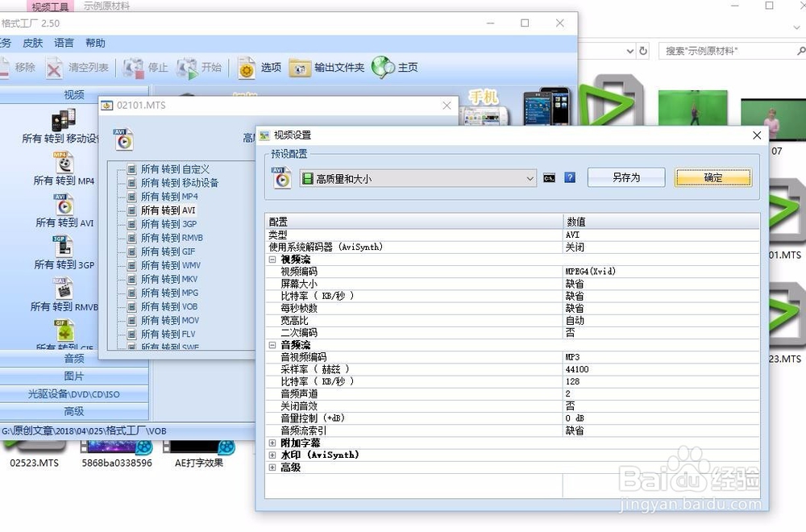Select 所有 转到 RMVB tree item
Image resolution: width=806 pixels, height=532 pixels.
click(172, 238)
